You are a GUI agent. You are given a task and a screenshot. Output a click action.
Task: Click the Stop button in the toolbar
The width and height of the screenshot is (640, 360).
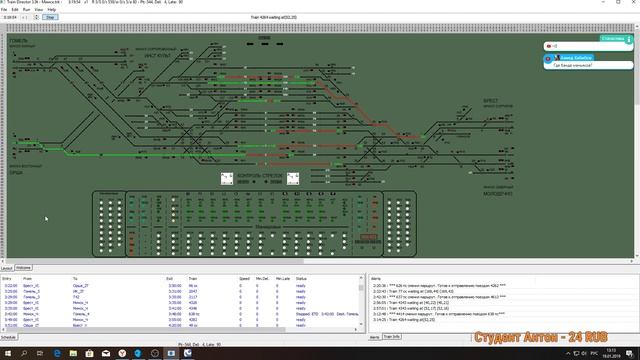point(50,17)
